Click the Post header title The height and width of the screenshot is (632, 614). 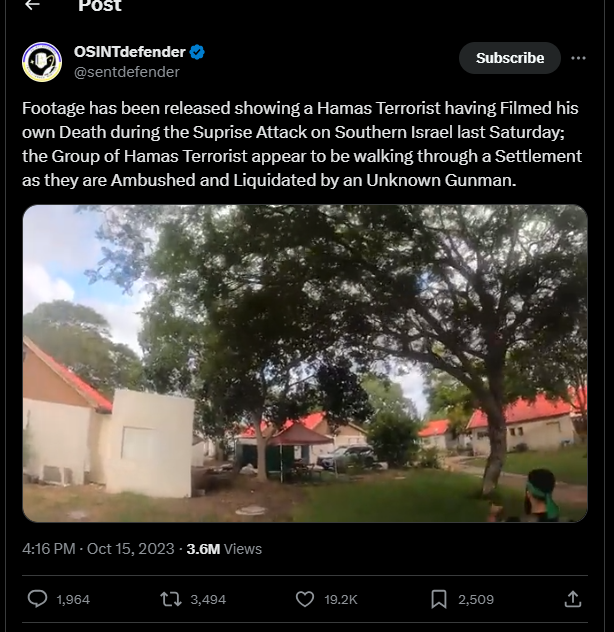100,6
